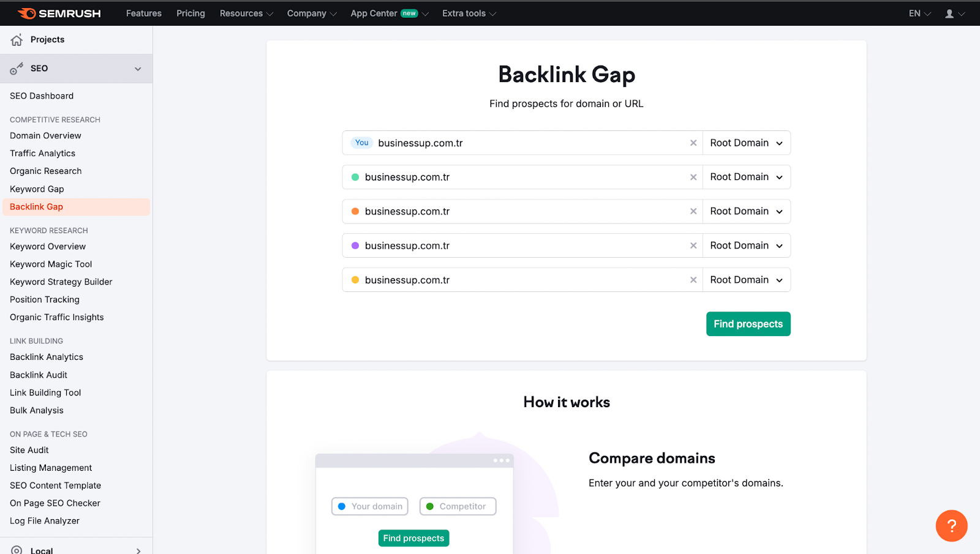Expand the Local sidebar section arrow
Viewport: 980px width, 554px height.
tap(138, 550)
